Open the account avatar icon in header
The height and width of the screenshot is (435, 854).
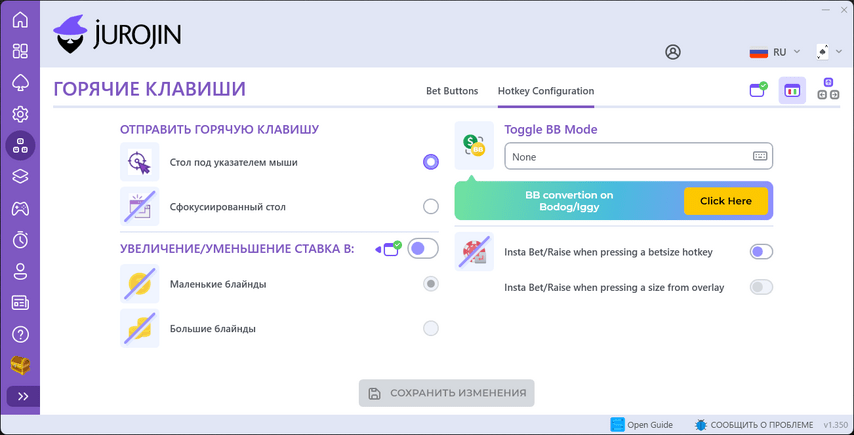pyautogui.click(x=673, y=52)
